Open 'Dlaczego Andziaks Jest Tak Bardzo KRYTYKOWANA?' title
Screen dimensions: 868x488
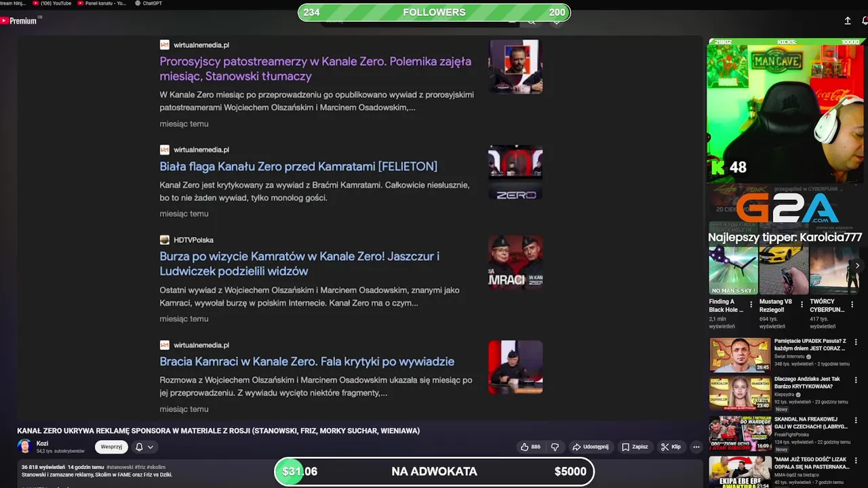pyautogui.click(x=808, y=384)
